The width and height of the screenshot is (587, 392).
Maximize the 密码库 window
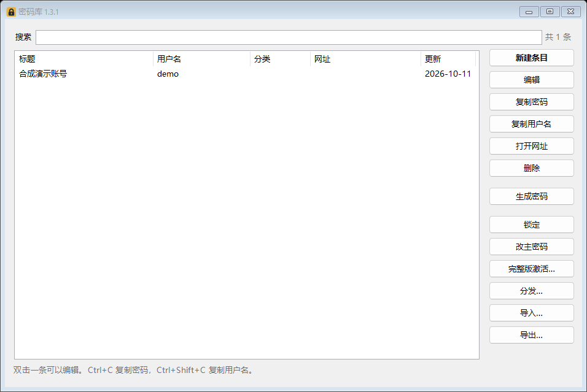(x=550, y=12)
